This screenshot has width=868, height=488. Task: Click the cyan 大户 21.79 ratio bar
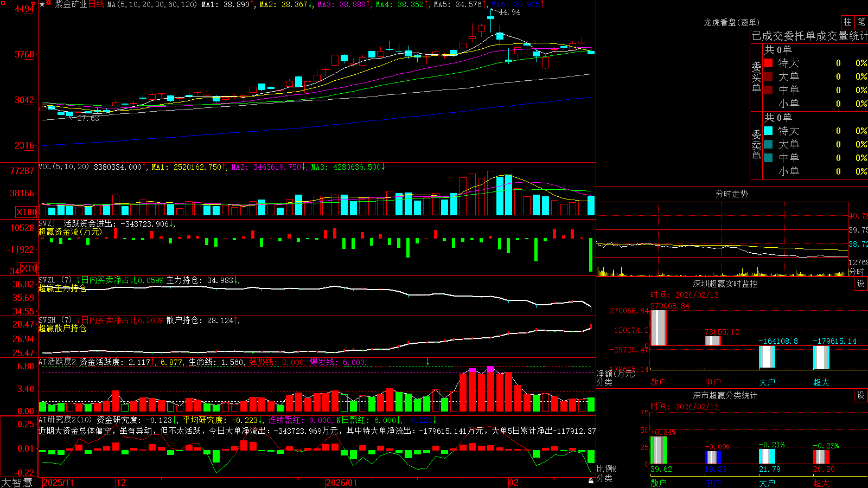[767, 457]
